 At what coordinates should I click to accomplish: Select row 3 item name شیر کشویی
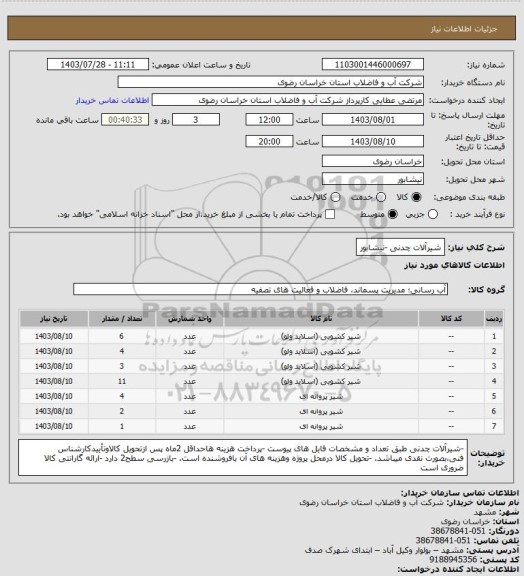pos(321,366)
